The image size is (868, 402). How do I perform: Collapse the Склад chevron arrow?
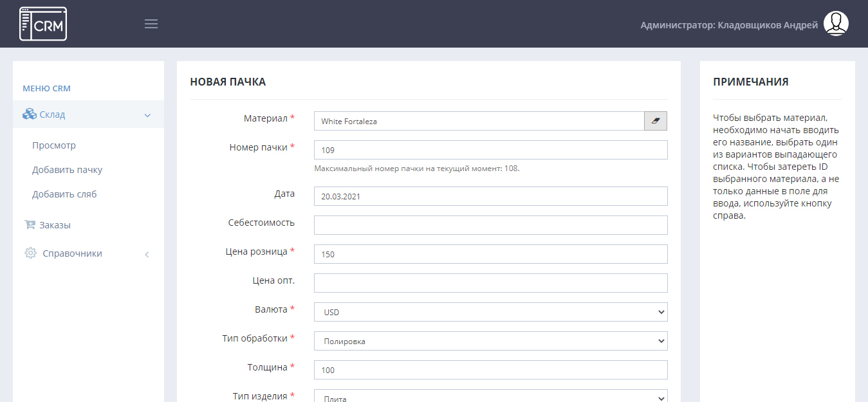point(147,115)
